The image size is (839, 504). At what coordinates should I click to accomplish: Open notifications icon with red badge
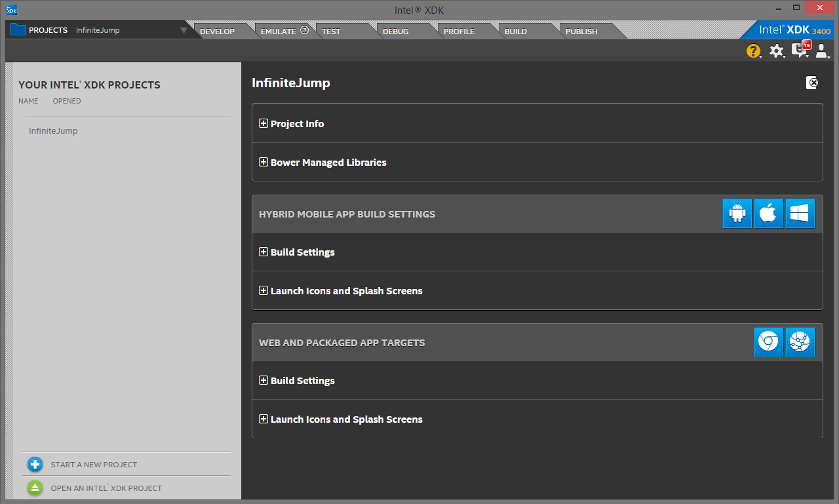[x=800, y=50]
